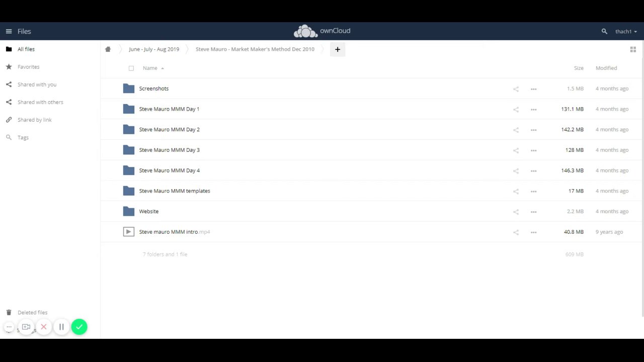Open June - July - Aug 2019 breadcrumb

pos(154,49)
